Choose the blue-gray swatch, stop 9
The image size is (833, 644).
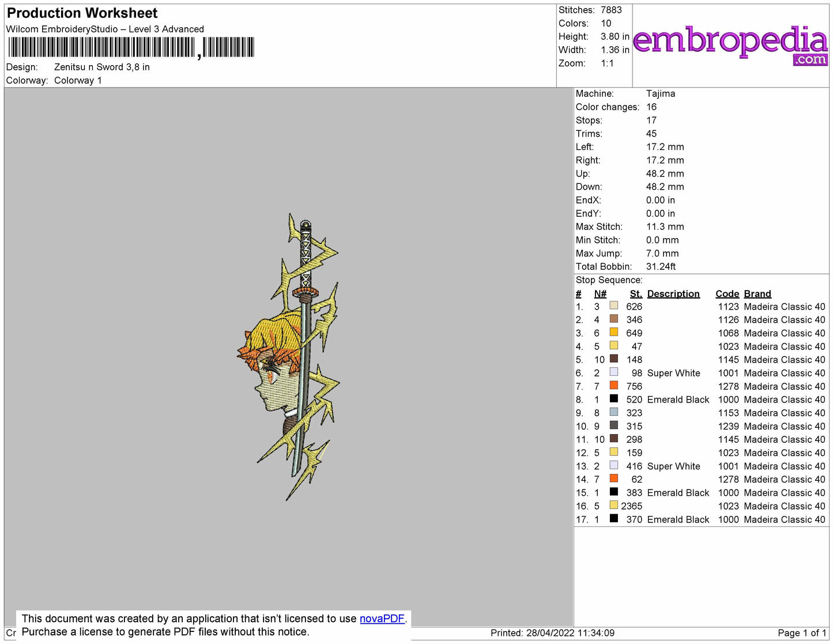pos(614,412)
